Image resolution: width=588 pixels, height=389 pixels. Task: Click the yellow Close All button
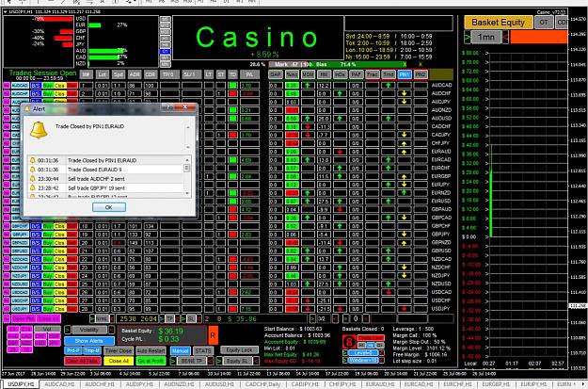coord(119,361)
